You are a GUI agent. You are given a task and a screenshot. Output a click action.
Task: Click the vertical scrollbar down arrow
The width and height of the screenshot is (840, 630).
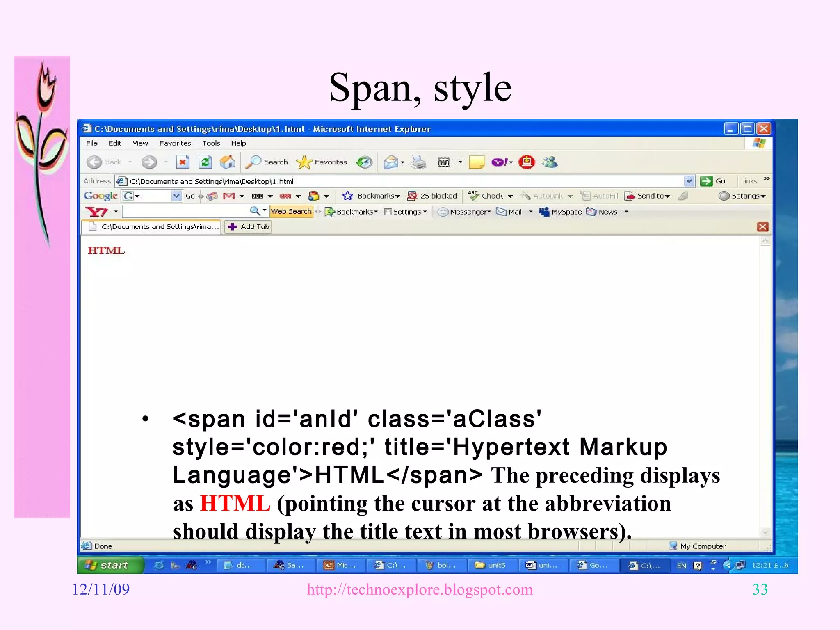click(765, 532)
